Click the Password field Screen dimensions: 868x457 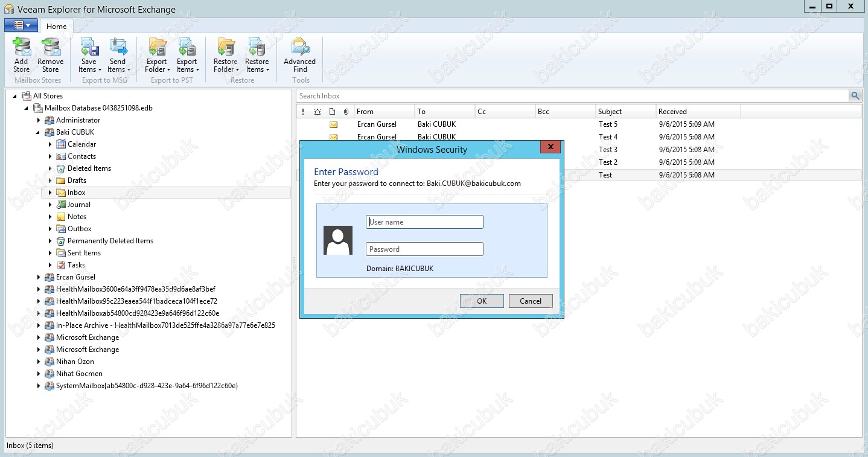424,249
